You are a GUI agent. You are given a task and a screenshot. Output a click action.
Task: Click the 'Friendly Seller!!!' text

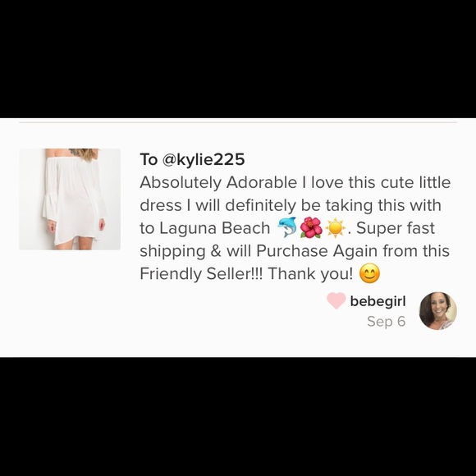coord(201,273)
